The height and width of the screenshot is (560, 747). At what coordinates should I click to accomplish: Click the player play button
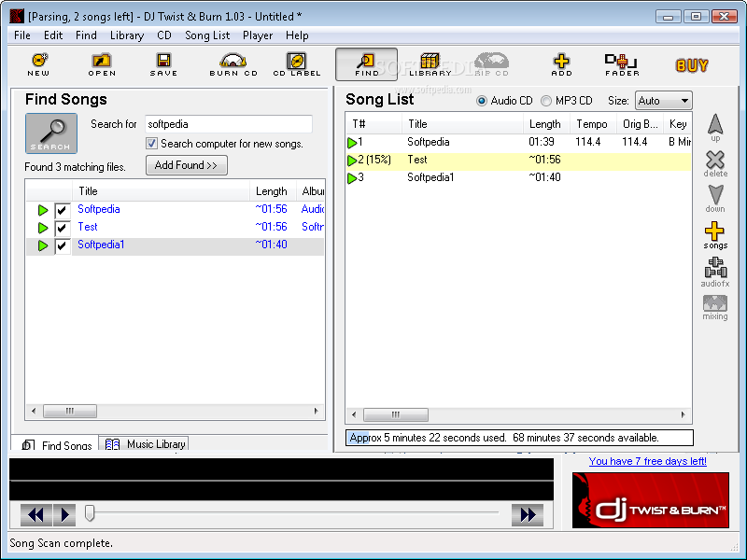pyautogui.click(x=64, y=515)
